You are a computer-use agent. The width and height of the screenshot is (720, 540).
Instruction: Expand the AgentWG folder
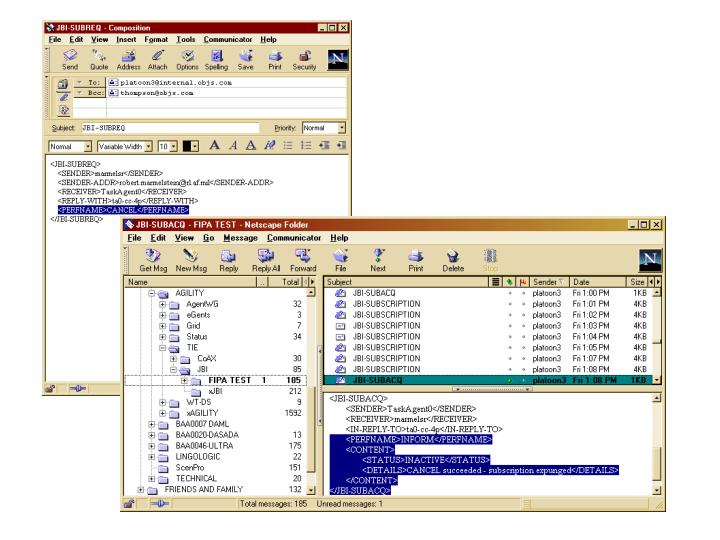pyautogui.click(x=163, y=304)
